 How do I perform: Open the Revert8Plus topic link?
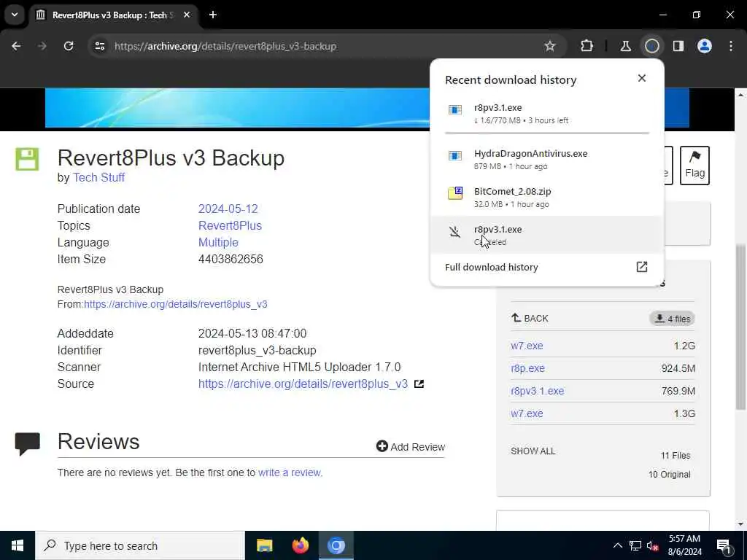point(230,226)
